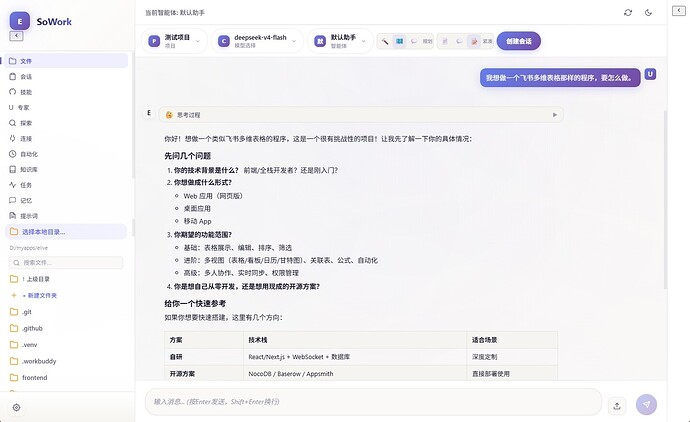Select the document layout icon

point(445,41)
